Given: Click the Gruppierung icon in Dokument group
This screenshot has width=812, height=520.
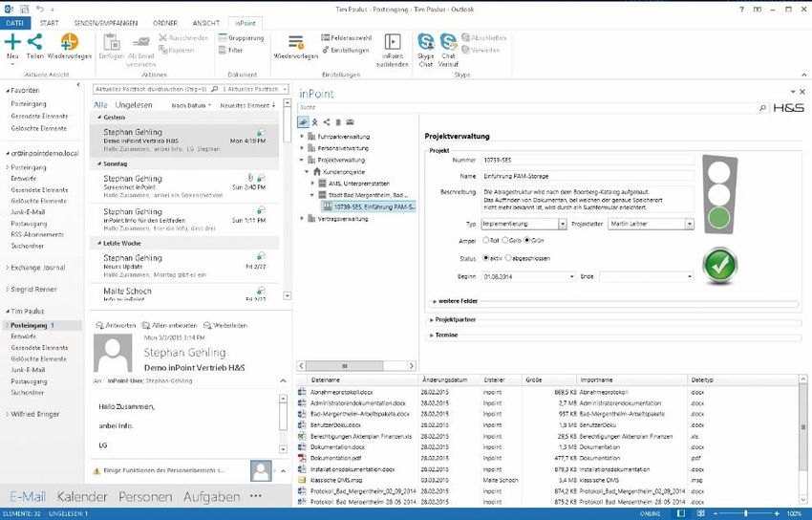Looking at the screenshot, I should [223, 38].
